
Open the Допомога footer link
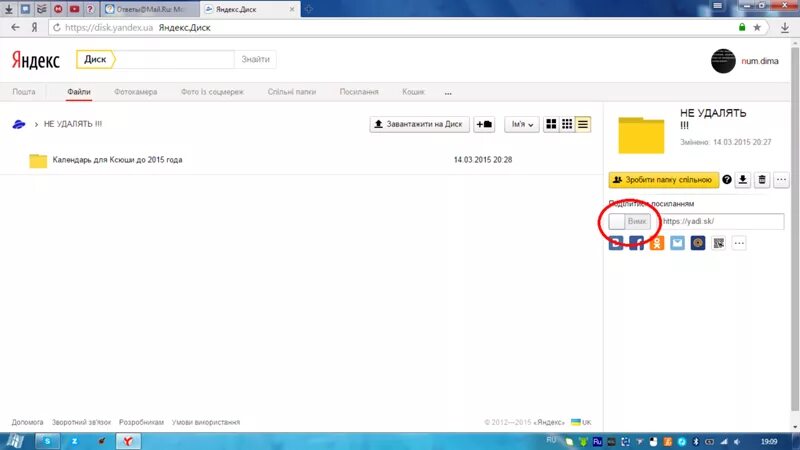point(28,422)
